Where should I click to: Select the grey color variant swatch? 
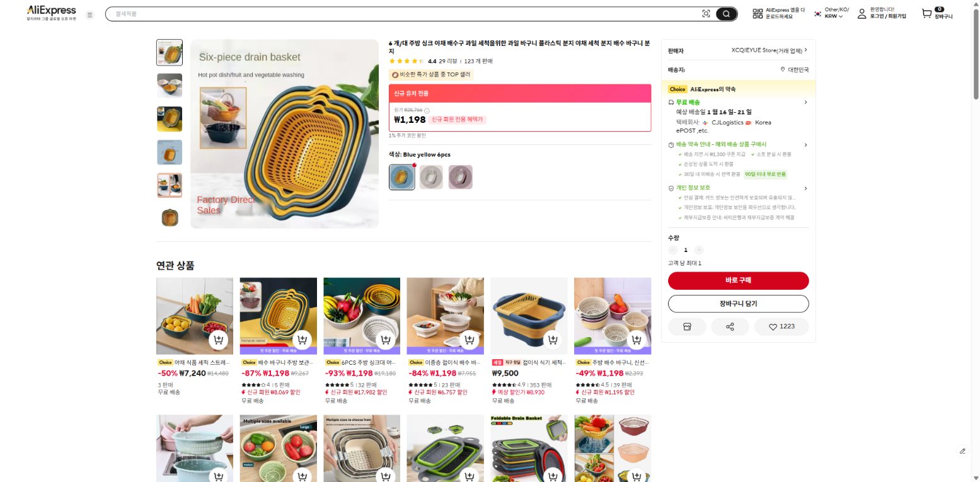[431, 177]
